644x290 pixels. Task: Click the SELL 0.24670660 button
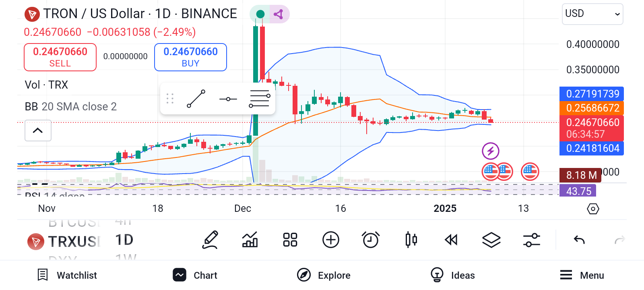click(60, 57)
